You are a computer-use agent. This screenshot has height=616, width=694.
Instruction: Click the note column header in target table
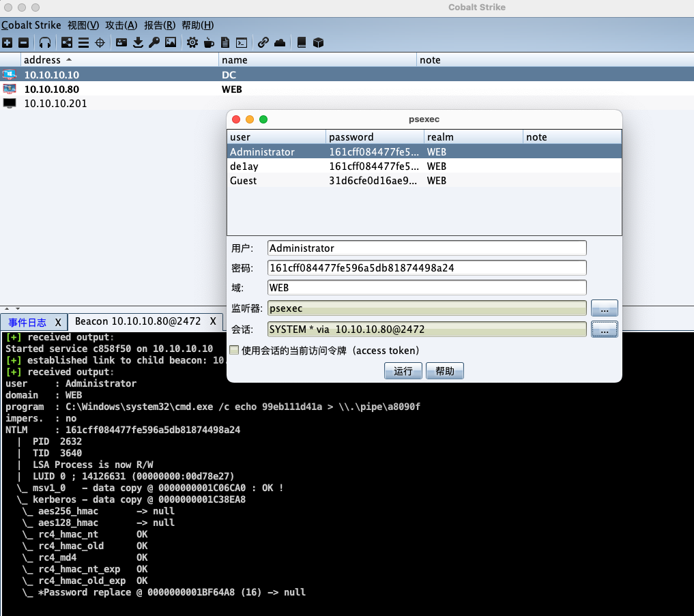555,60
